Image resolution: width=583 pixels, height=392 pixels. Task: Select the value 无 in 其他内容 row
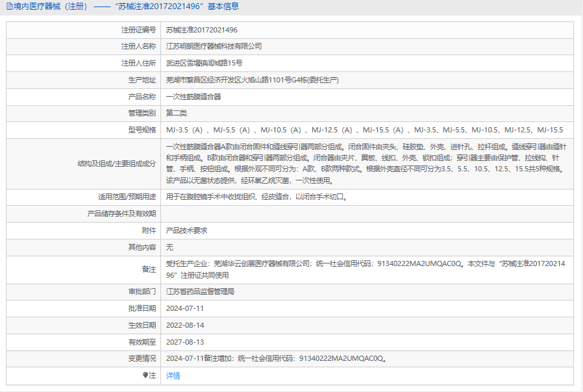click(x=169, y=247)
